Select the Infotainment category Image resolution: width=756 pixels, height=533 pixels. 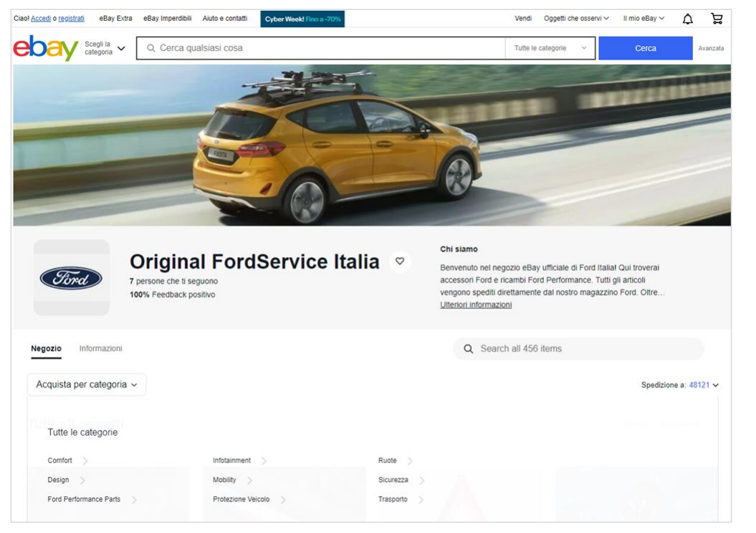click(x=232, y=461)
